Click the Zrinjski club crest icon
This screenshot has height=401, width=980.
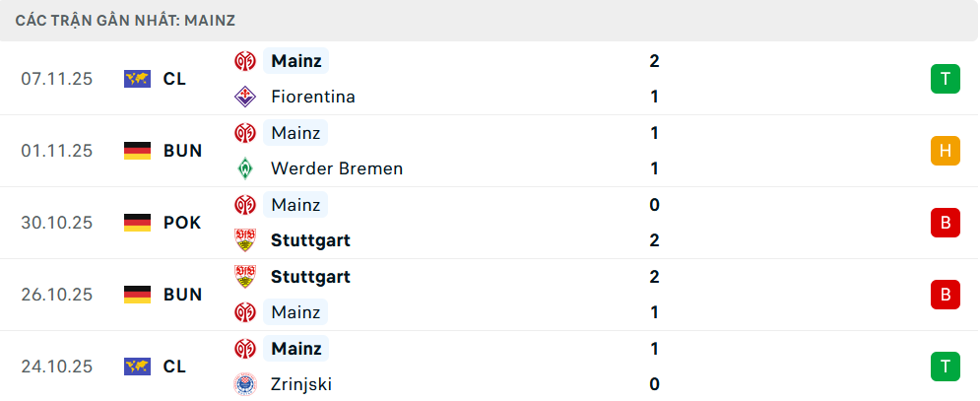pyautogui.click(x=244, y=384)
